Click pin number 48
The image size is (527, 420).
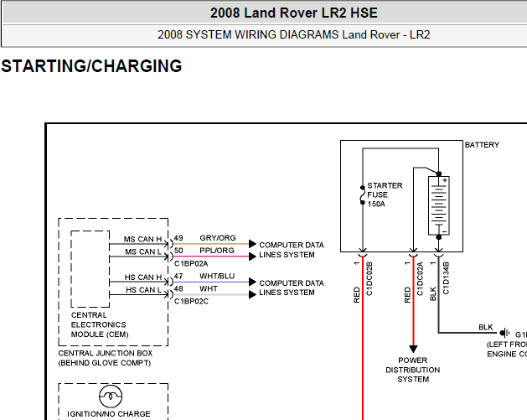pos(178,289)
